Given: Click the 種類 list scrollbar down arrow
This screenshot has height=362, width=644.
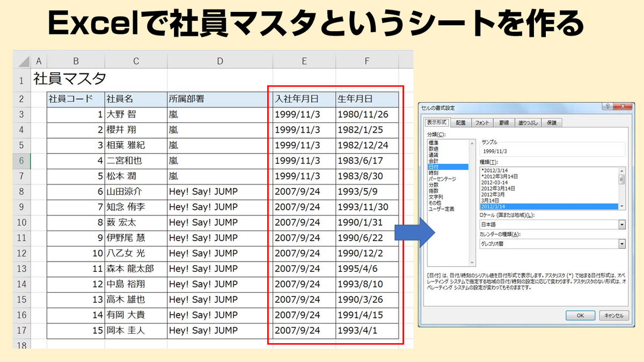Looking at the screenshot, I should tap(622, 206).
